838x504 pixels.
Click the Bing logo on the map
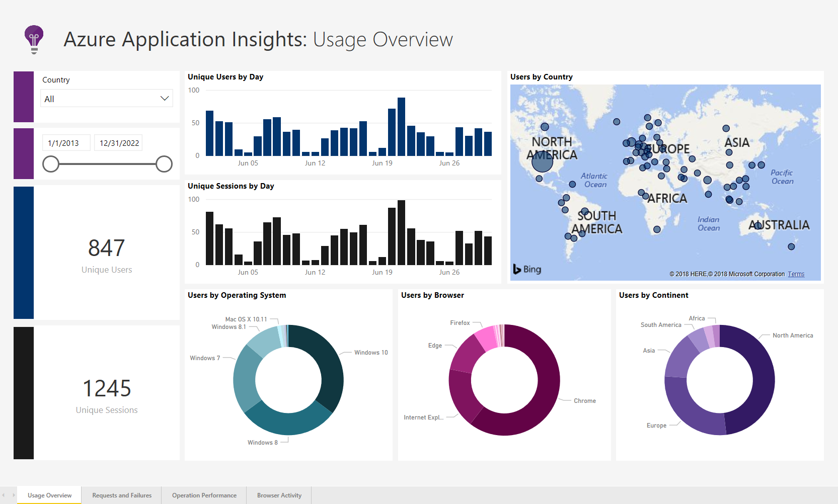tap(527, 269)
